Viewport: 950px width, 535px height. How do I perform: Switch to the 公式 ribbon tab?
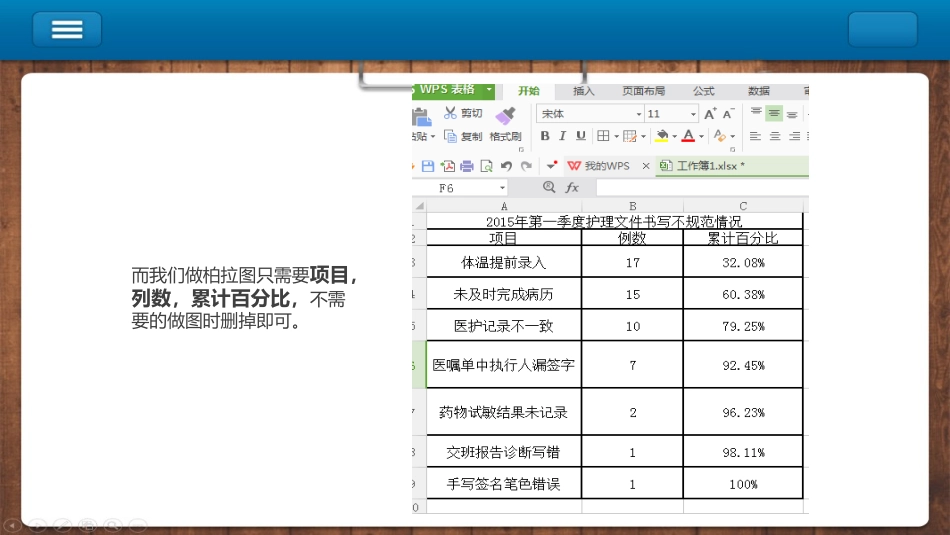pos(703,91)
